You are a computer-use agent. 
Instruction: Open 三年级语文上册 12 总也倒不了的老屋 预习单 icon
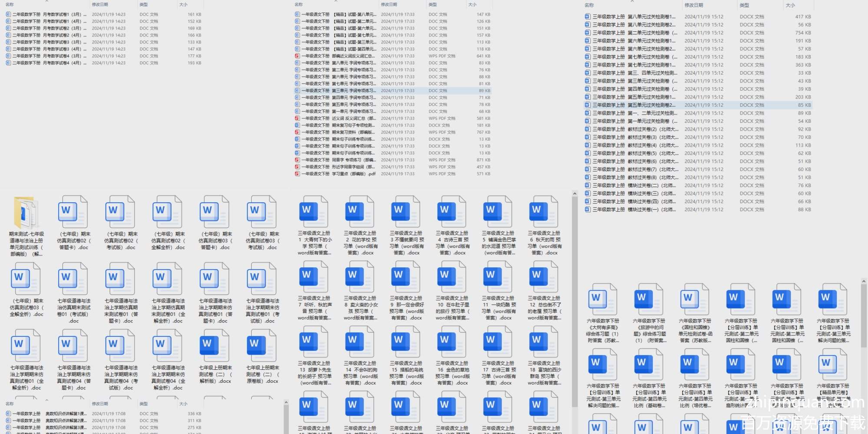tap(544, 277)
